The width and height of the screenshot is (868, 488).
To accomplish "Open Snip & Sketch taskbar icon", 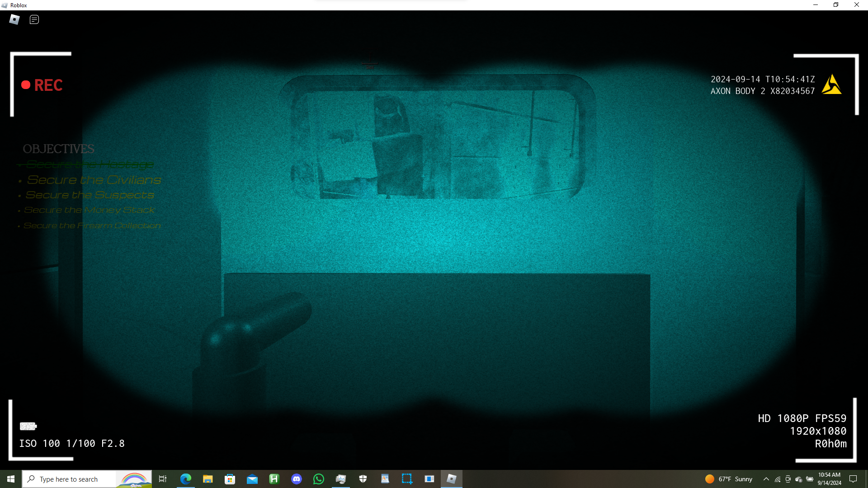I will click(x=407, y=479).
